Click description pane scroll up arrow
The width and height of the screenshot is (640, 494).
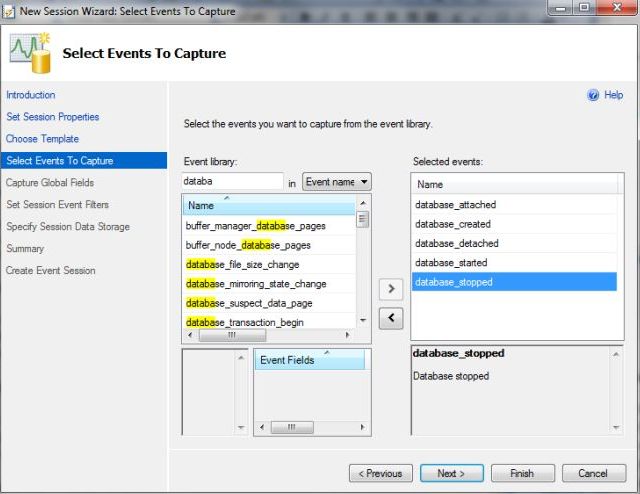coord(616,354)
